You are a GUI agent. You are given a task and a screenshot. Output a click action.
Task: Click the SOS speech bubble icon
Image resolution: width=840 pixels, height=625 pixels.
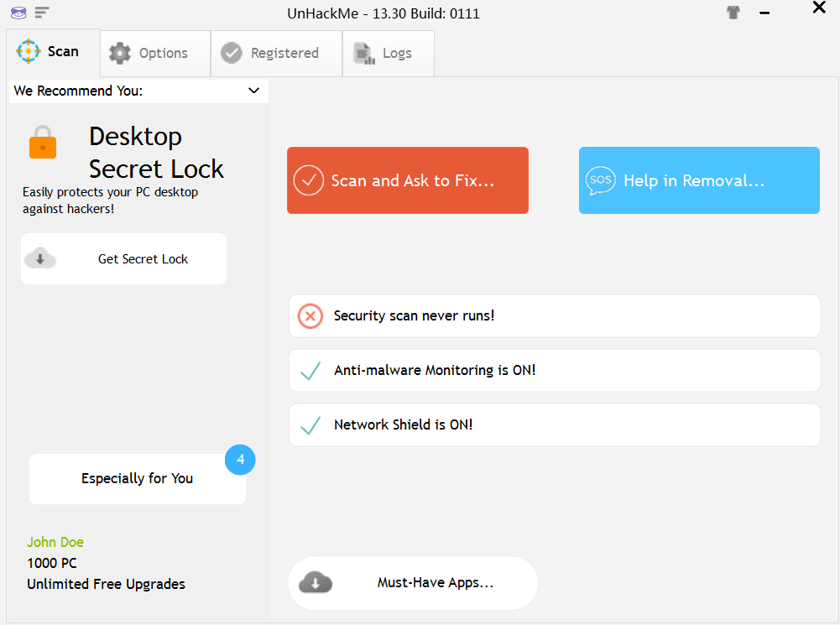pos(601,180)
